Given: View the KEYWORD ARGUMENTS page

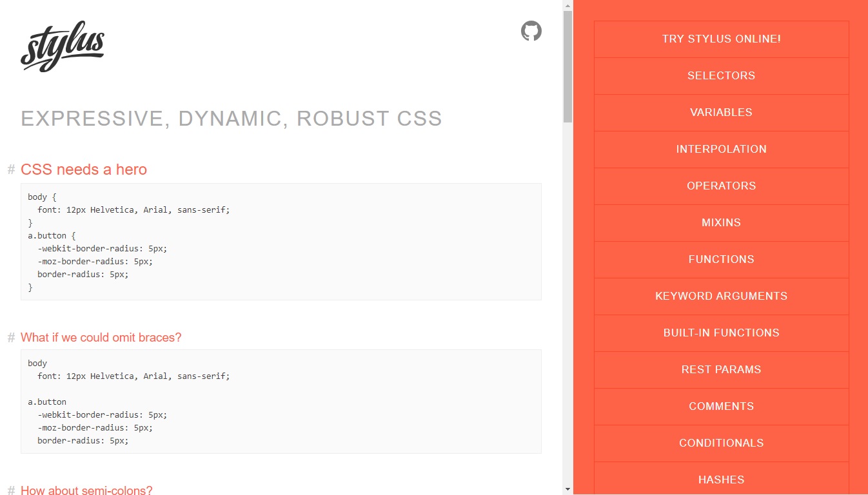Looking at the screenshot, I should pos(721,296).
